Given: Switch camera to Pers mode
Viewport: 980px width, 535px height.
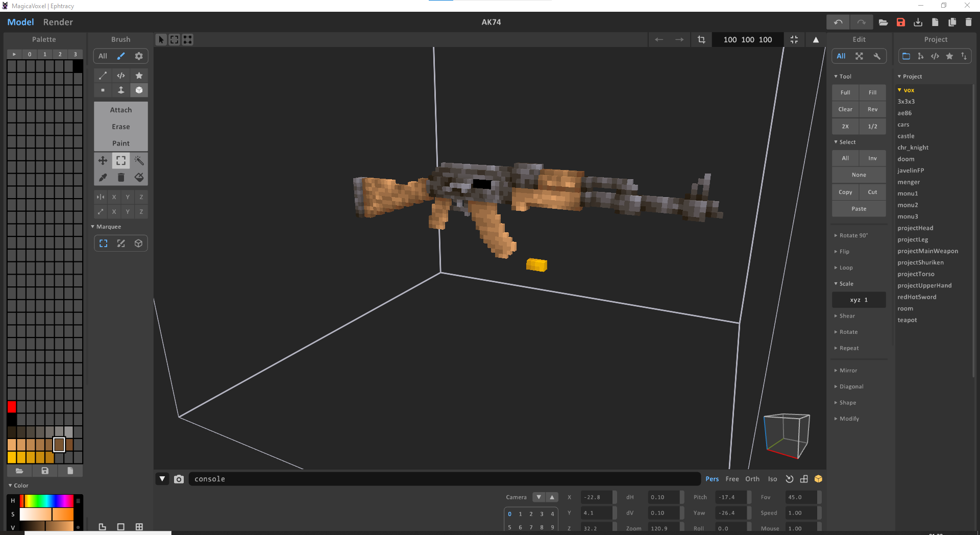Looking at the screenshot, I should tap(712, 479).
